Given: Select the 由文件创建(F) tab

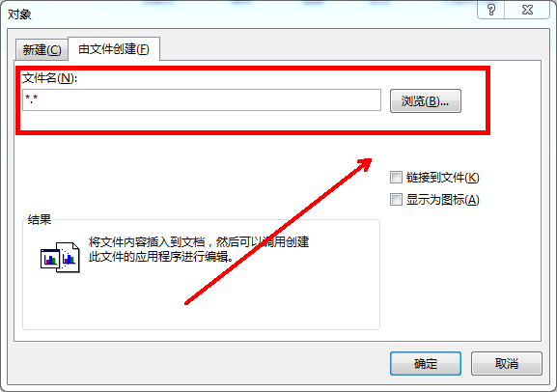Looking at the screenshot, I should 114,48.
